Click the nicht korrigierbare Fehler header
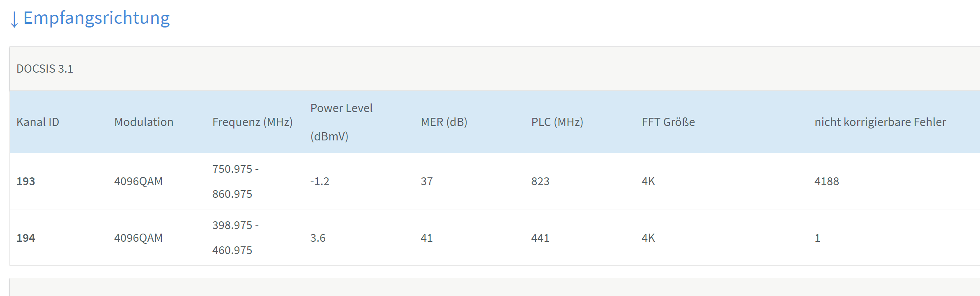 (880, 122)
